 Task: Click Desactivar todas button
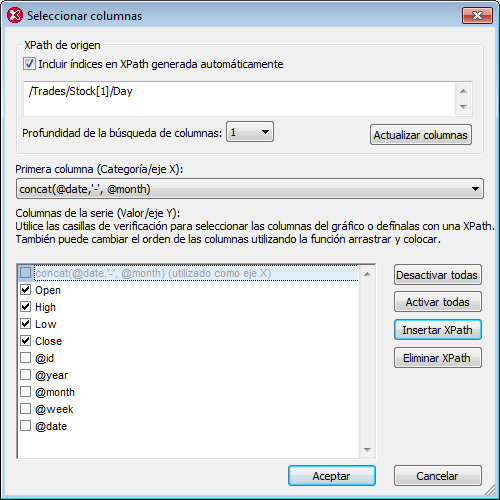click(438, 275)
